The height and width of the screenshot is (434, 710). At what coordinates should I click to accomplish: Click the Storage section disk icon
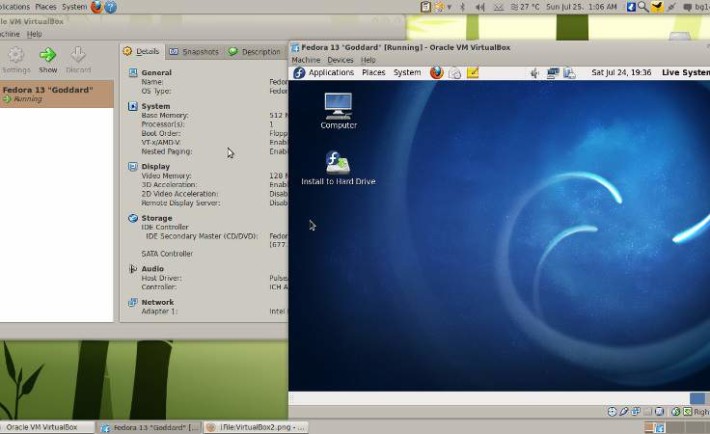tap(133, 218)
